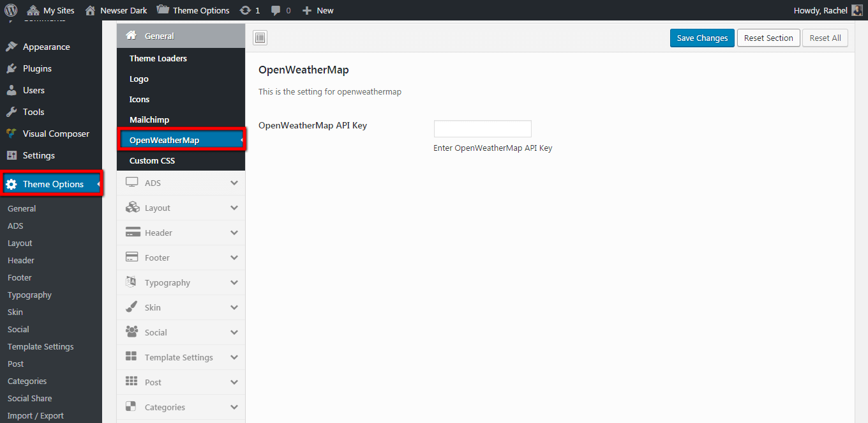Image resolution: width=868 pixels, height=423 pixels.
Task: Click Rachel's user avatar
Action: click(857, 10)
